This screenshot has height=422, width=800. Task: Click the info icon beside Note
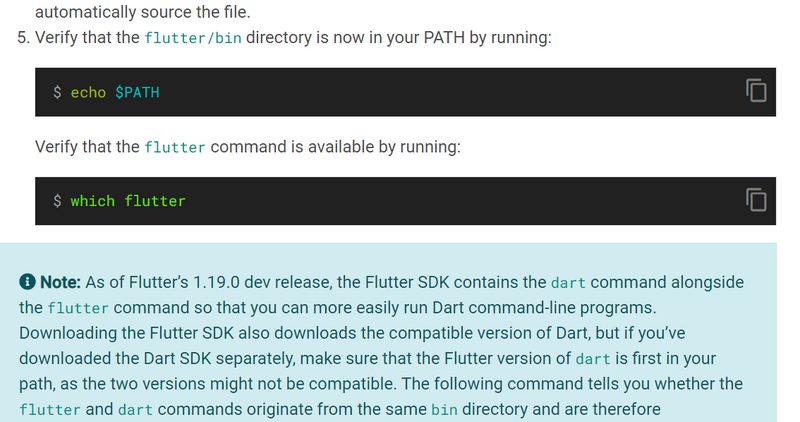click(27, 282)
